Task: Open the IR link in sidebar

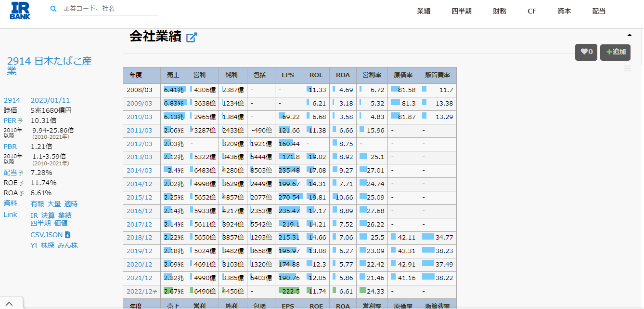Action: click(34, 215)
